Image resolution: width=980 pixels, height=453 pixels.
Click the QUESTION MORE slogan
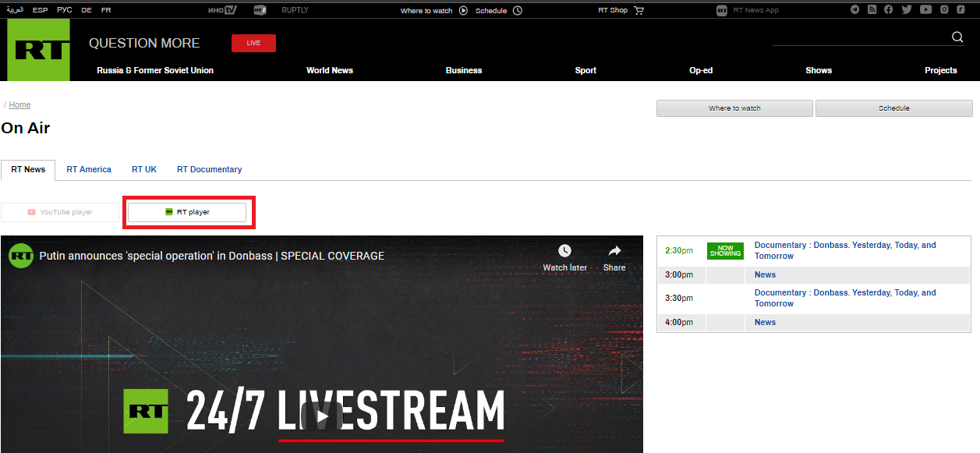144,43
